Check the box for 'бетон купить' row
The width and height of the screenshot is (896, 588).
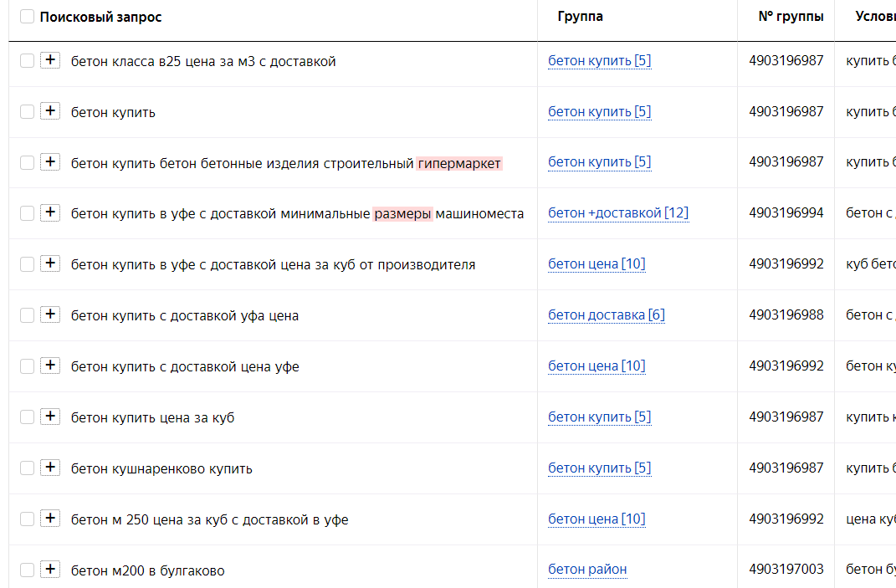click(27, 111)
